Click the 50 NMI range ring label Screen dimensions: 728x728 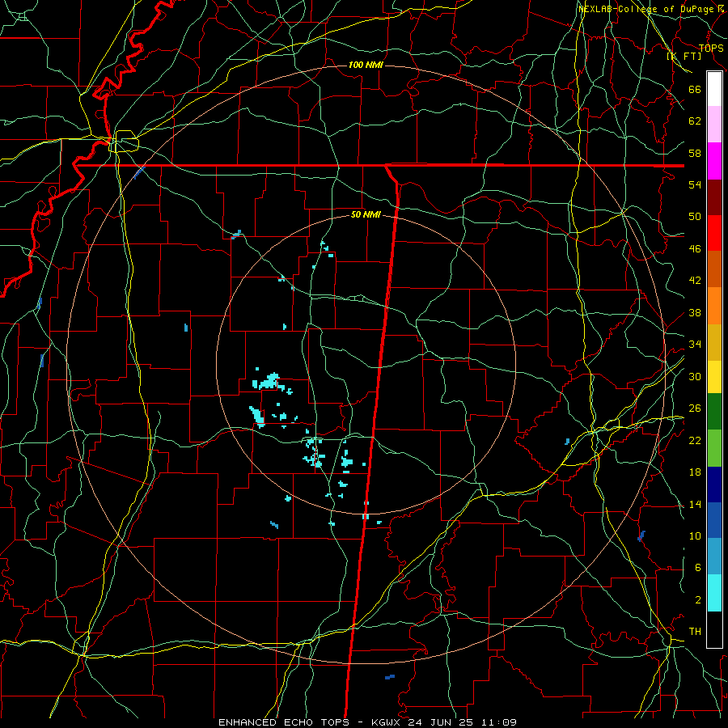(366, 214)
